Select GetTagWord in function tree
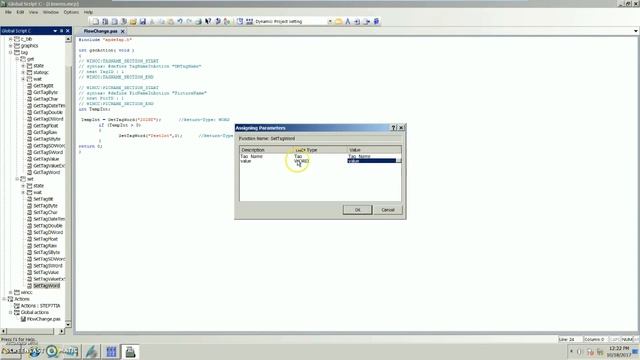This screenshot has width=640, height=360. 47,172
